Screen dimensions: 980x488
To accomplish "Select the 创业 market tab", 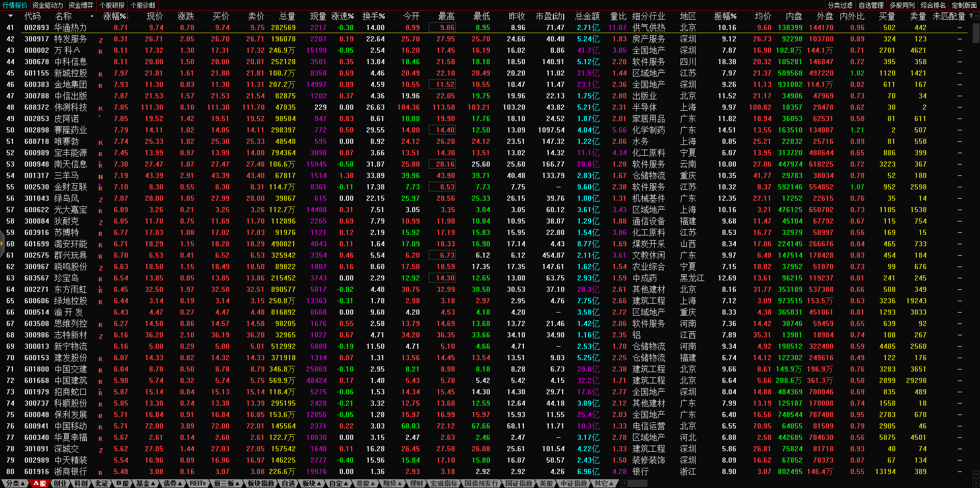I will pyautogui.click(x=61, y=483).
